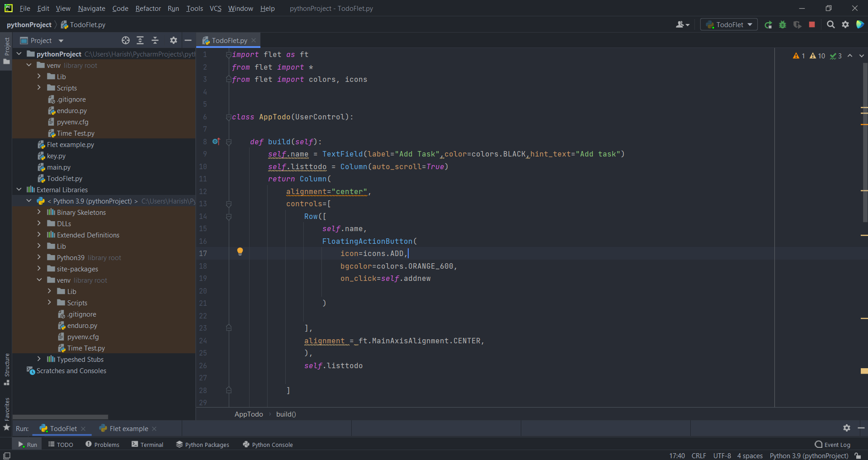Click the Rerun TodoFlet icon
This screenshot has height=460, width=868.
(768, 25)
